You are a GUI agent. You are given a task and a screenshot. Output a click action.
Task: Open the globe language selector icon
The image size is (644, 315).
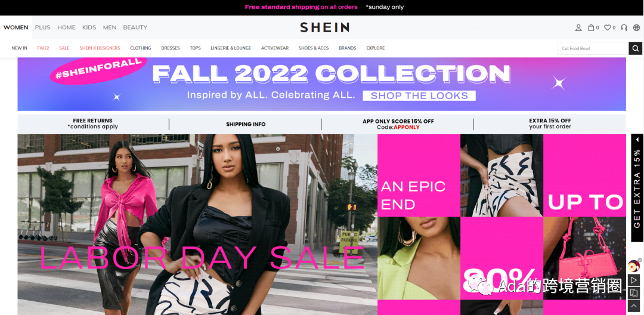tap(636, 27)
